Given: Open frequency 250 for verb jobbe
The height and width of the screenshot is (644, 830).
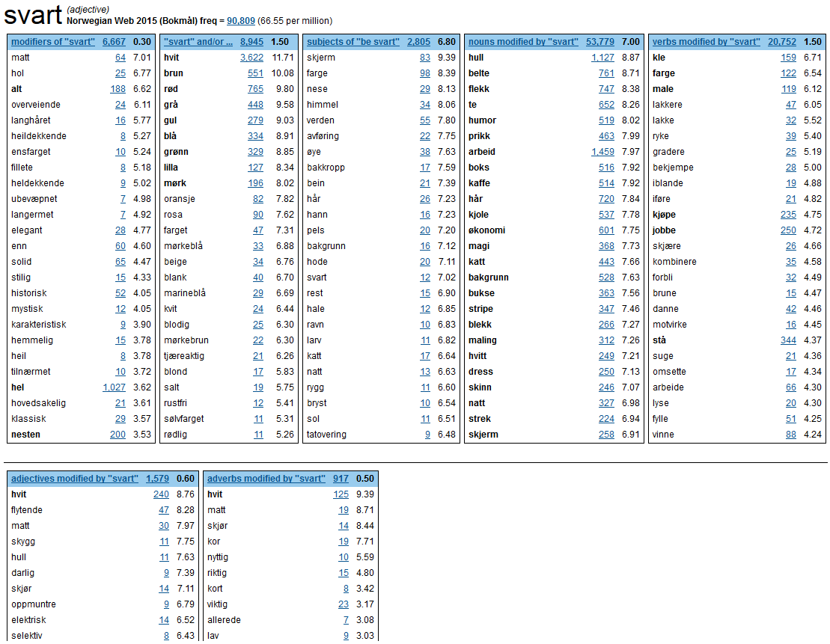Looking at the screenshot, I should pos(788,230).
